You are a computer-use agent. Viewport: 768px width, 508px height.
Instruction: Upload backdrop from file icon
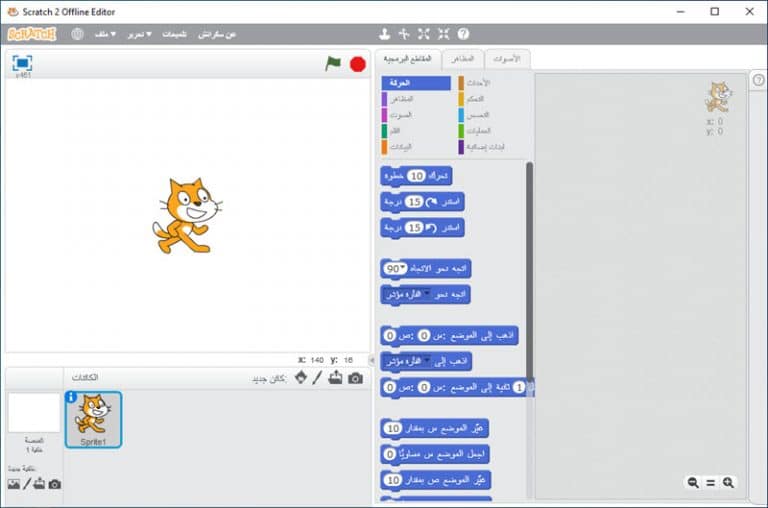39,484
